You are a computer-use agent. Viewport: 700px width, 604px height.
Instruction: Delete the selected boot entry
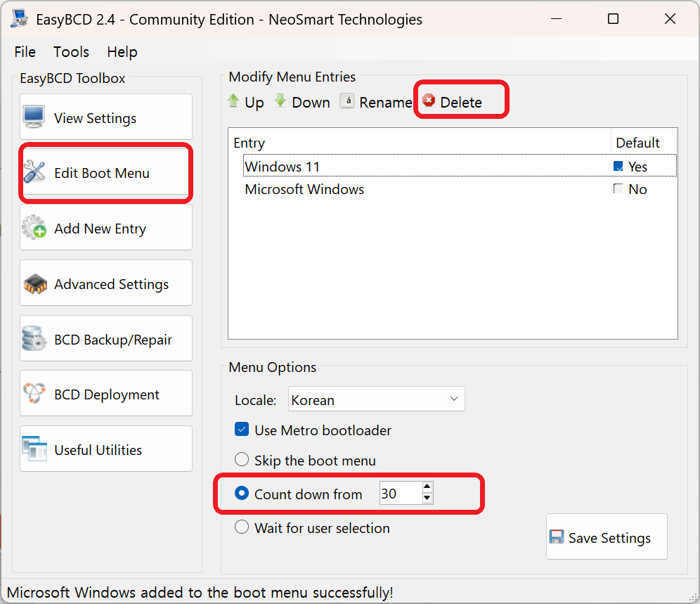click(453, 102)
